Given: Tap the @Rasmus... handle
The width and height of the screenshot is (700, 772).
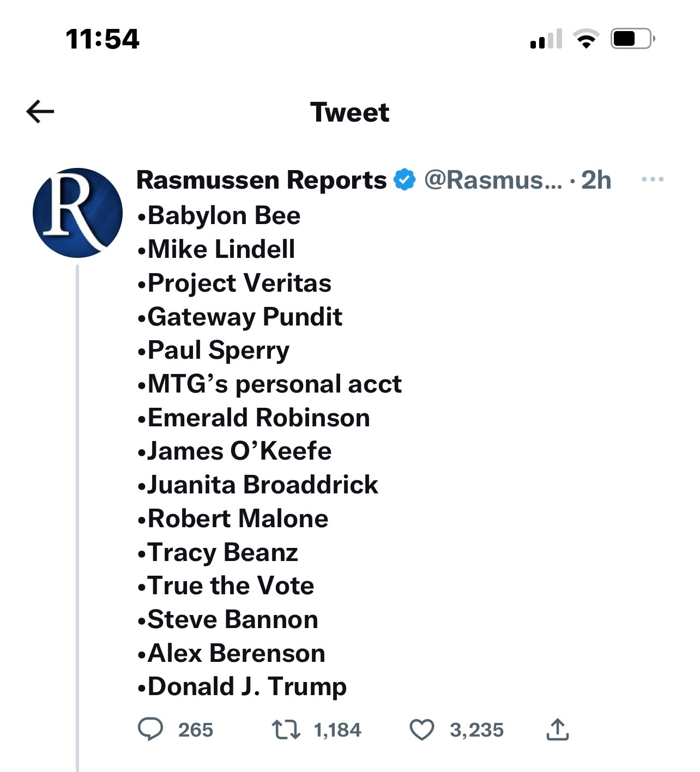Looking at the screenshot, I should (x=493, y=180).
